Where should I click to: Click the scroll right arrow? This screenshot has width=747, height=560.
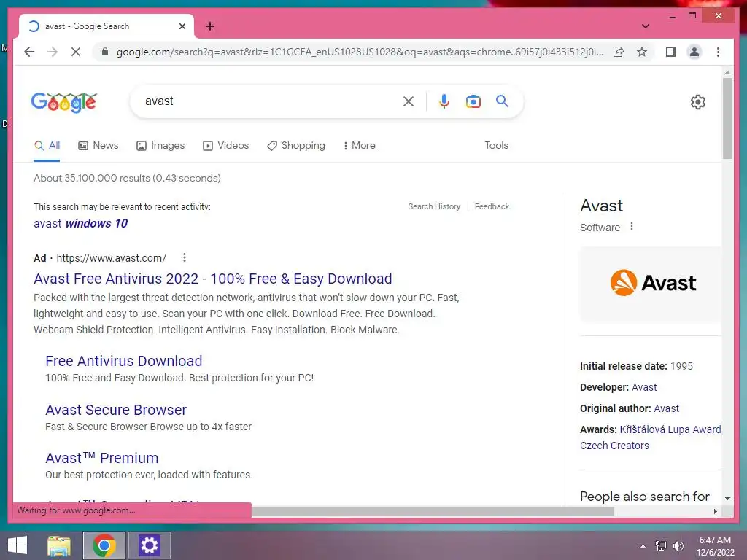tap(715, 511)
